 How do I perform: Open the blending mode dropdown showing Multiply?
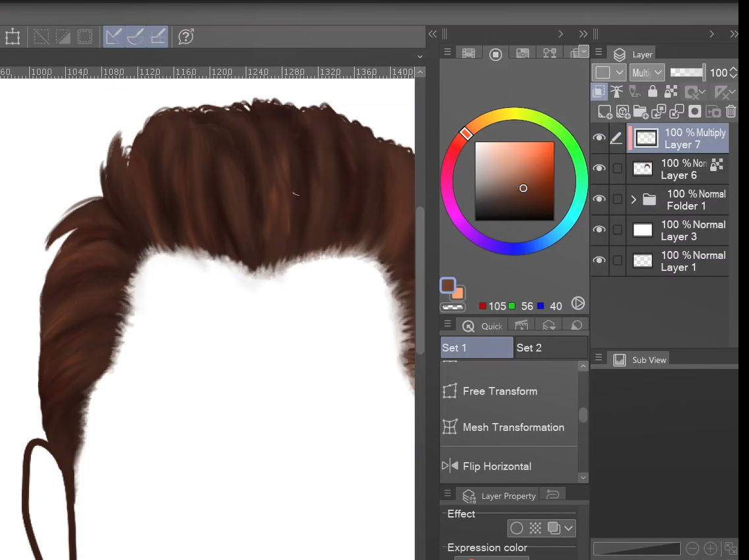tap(646, 72)
